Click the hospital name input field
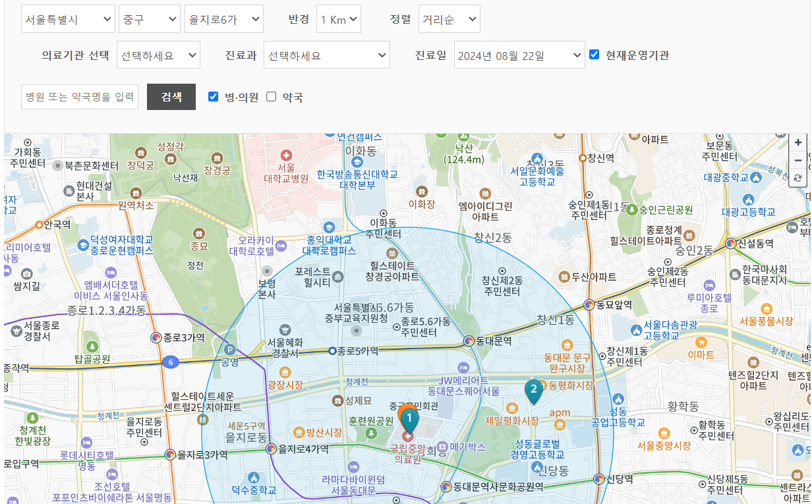Image resolution: width=812 pixels, height=504 pixels. tap(79, 96)
